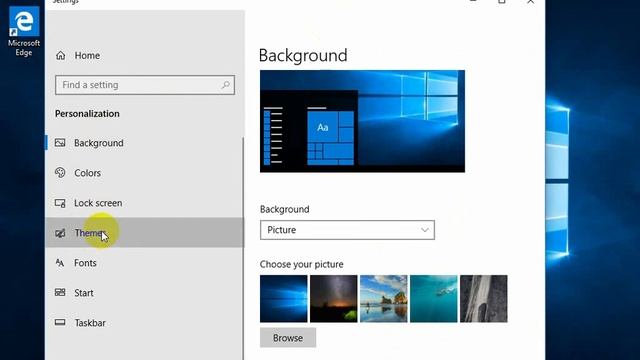Click the Colors palette icon

pos(60,173)
